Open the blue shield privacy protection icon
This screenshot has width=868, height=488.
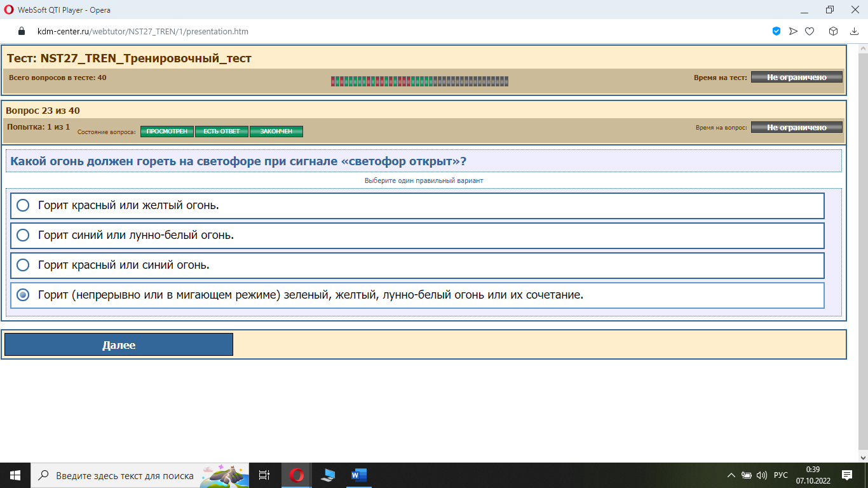click(776, 31)
